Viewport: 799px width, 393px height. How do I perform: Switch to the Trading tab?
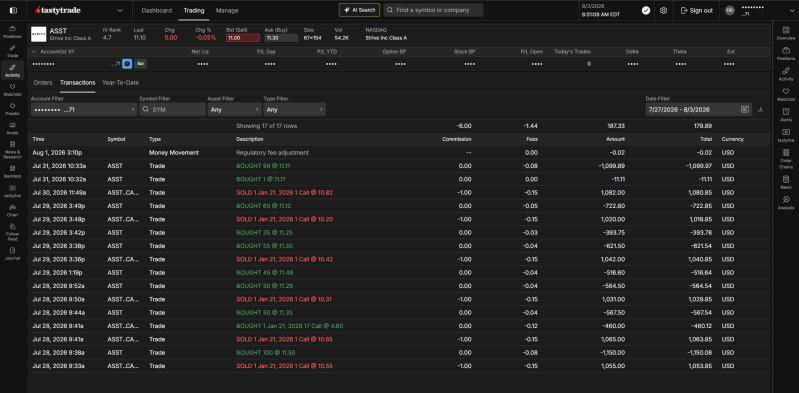(194, 10)
